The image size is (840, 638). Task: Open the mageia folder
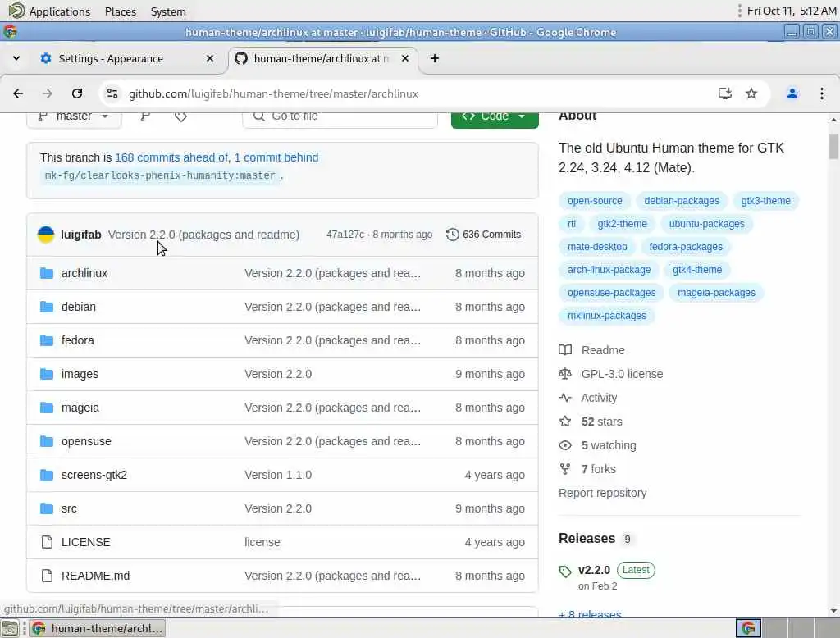tap(80, 408)
